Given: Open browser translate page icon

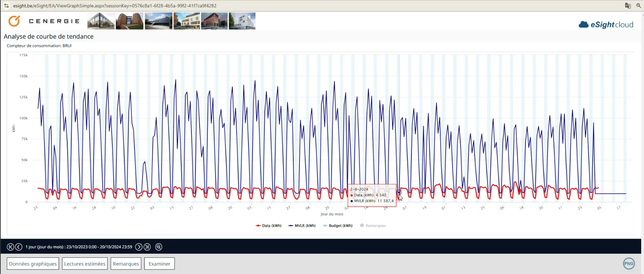Looking at the screenshot, I should 628,6.
